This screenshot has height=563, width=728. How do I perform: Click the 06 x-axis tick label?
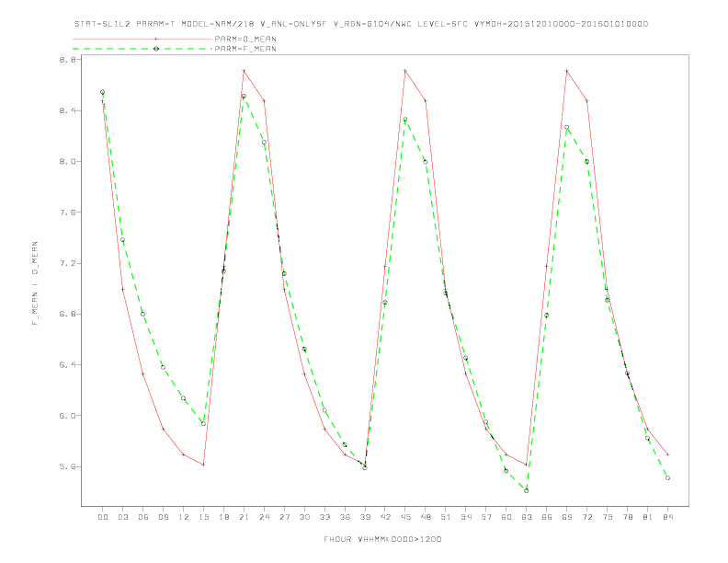tap(143, 517)
